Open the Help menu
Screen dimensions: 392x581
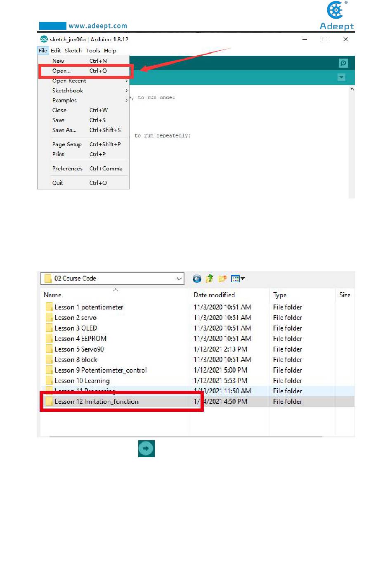[110, 51]
